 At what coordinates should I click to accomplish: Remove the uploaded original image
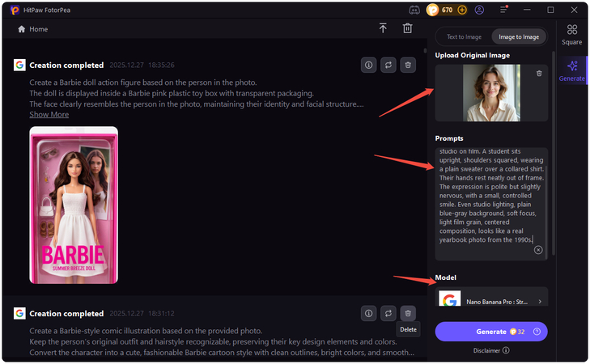[x=539, y=74]
